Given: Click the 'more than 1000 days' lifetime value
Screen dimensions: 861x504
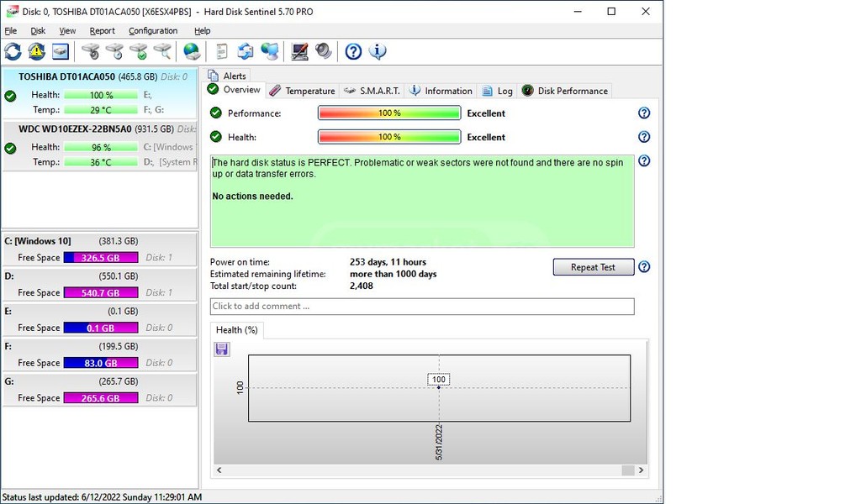Looking at the screenshot, I should pyautogui.click(x=394, y=274).
